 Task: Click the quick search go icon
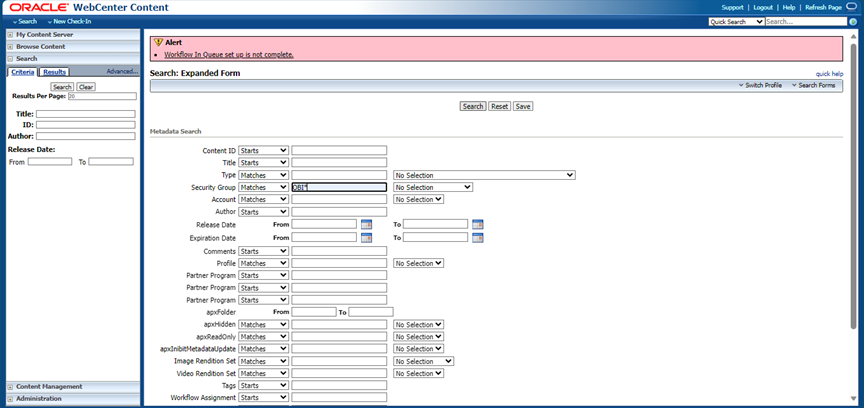click(854, 22)
